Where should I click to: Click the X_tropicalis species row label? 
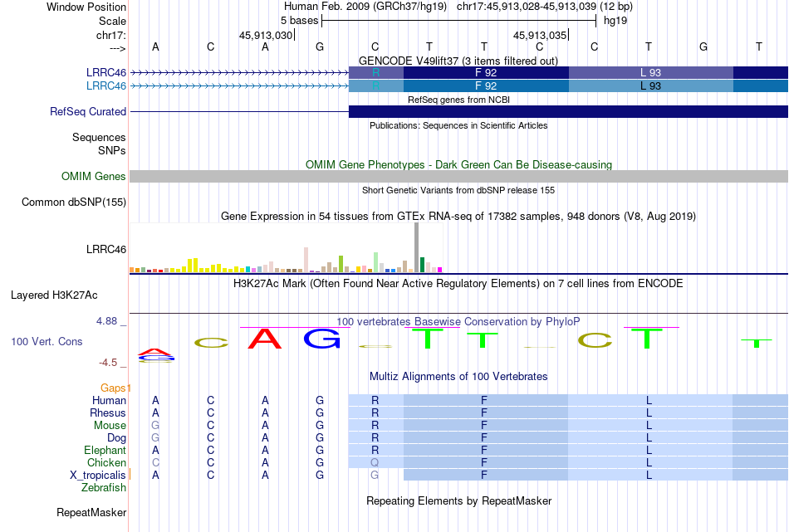click(x=98, y=476)
